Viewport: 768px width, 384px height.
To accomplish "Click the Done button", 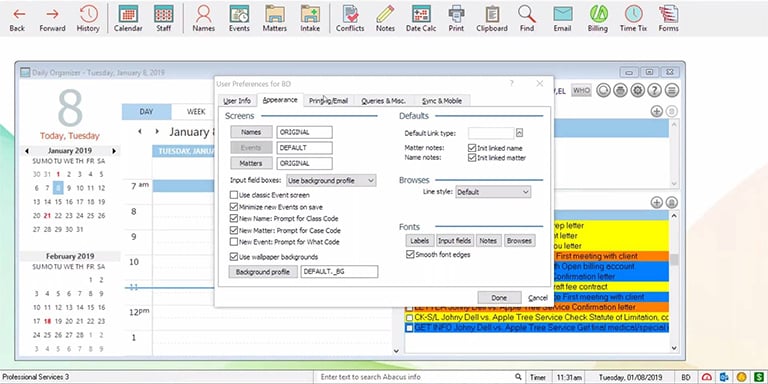I will pos(499,298).
